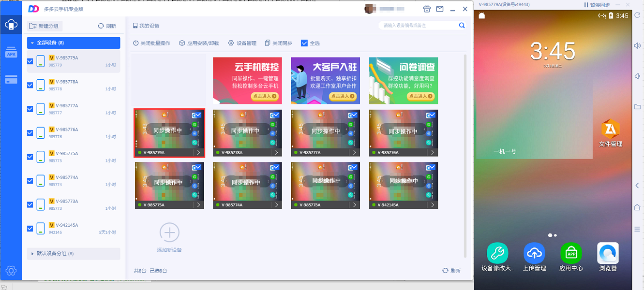Click 新建分组 new group button

45,26
